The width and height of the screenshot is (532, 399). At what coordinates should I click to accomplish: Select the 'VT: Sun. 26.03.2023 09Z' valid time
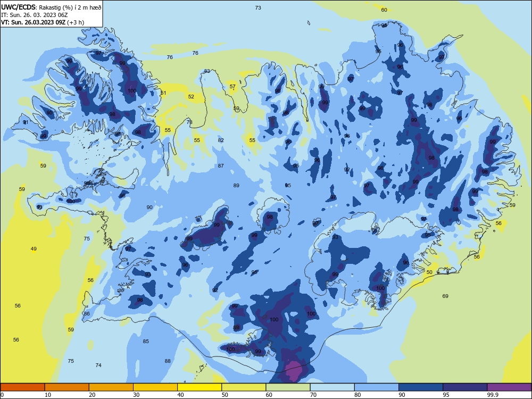click(33, 22)
